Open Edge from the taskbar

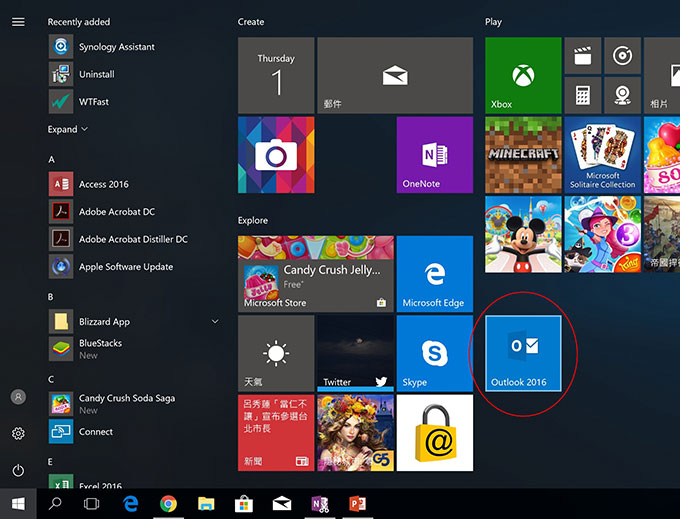pos(131,504)
